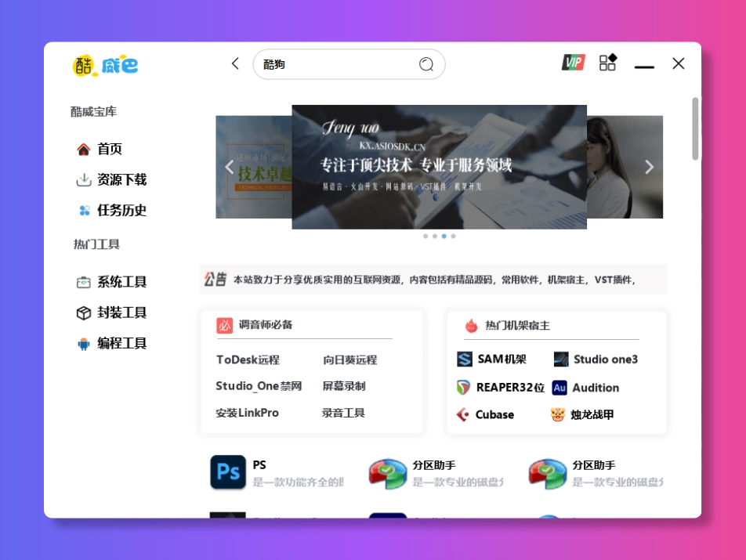Click the android icon beside 编程工具
Screen dimensions: 746x560
(84, 344)
